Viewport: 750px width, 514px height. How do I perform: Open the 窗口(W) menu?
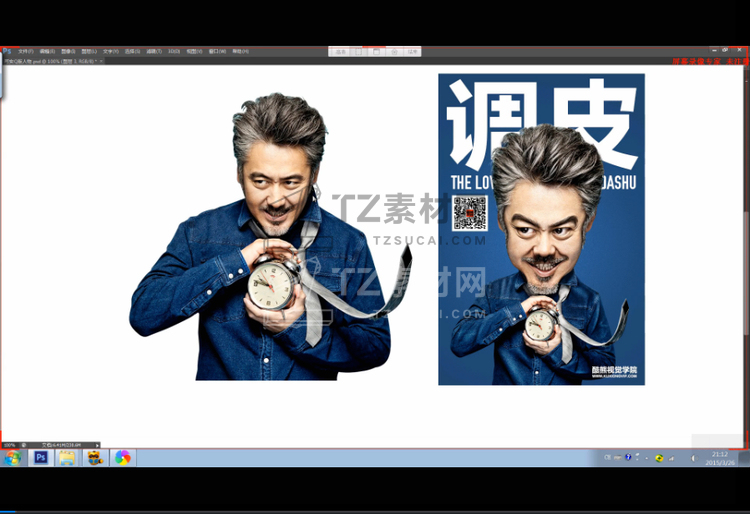(x=217, y=51)
